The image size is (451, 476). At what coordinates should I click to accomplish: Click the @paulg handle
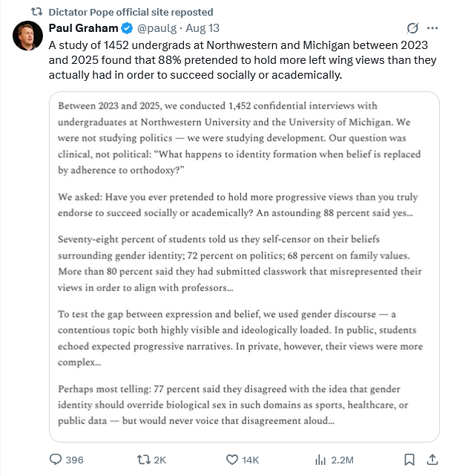tap(157, 29)
